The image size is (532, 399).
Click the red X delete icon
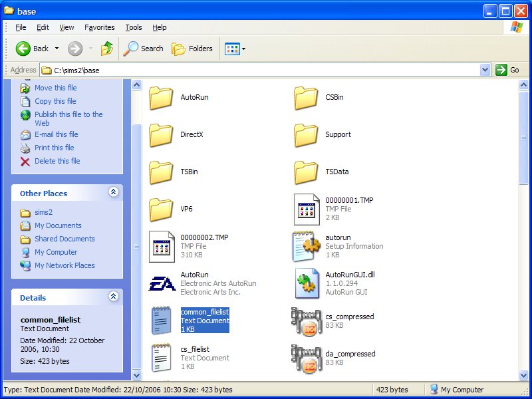click(25, 162)
